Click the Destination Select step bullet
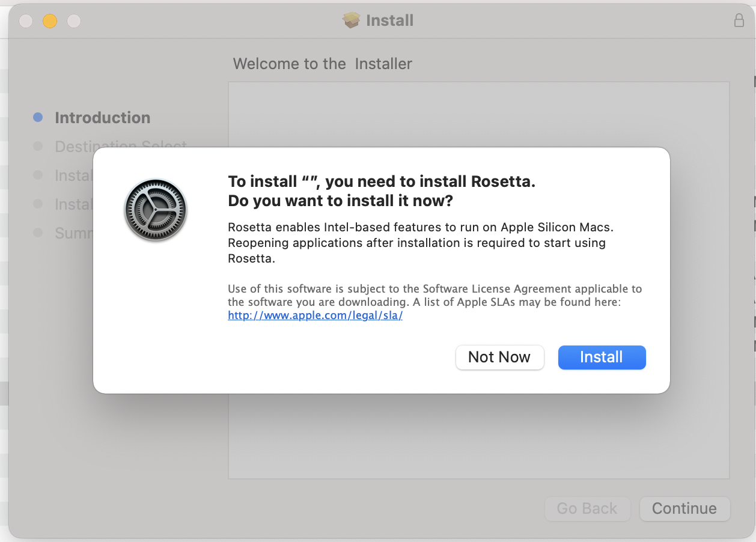The image size is (756, 542). pyautogui.click(x=37, y=146)
